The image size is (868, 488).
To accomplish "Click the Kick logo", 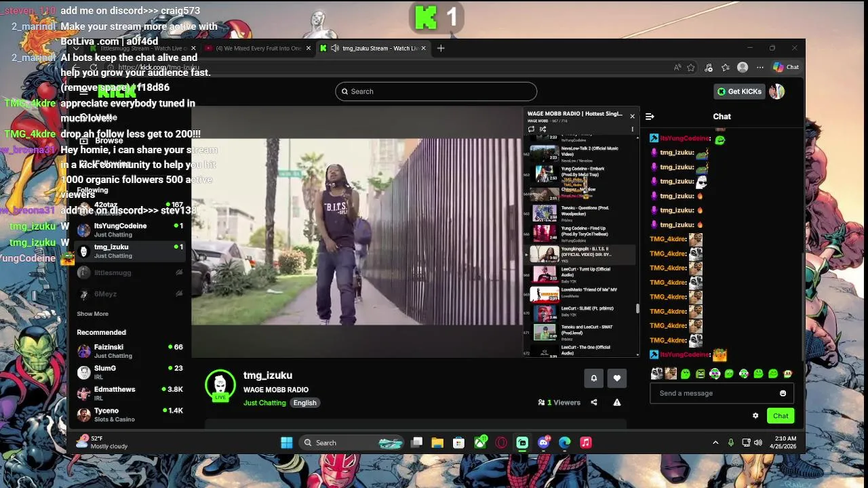I will 117,91.
